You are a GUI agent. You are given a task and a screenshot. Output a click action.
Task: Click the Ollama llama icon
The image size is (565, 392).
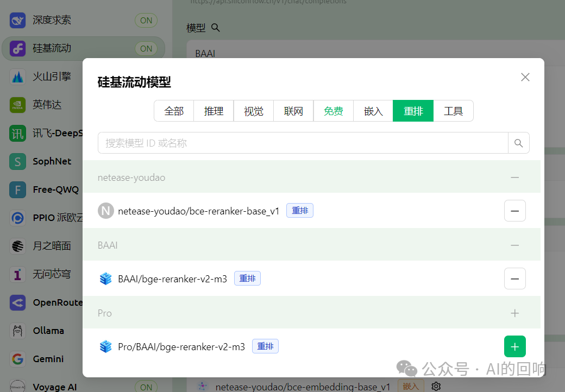pos(17,331)
